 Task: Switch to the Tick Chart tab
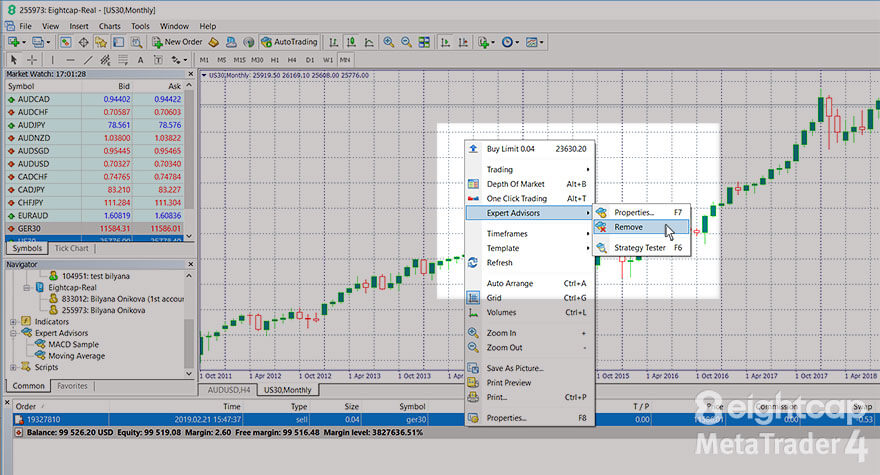click(x=71, y=248)
